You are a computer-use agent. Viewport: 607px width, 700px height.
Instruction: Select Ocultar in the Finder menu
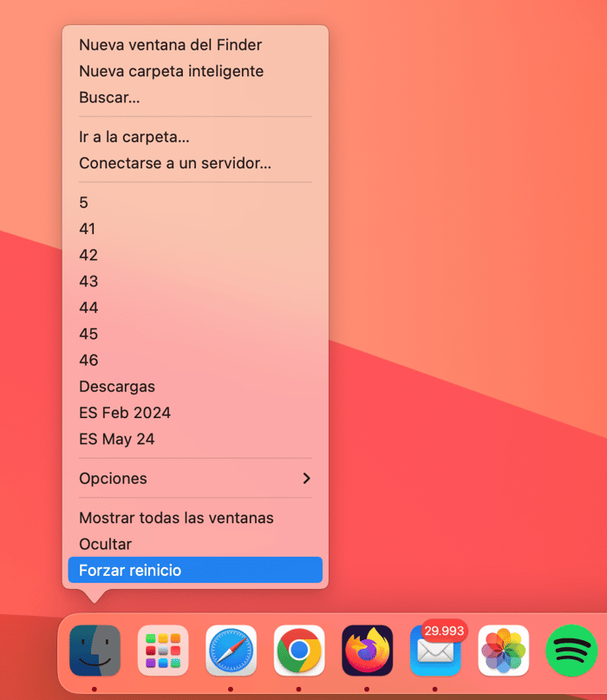[195, 544]
